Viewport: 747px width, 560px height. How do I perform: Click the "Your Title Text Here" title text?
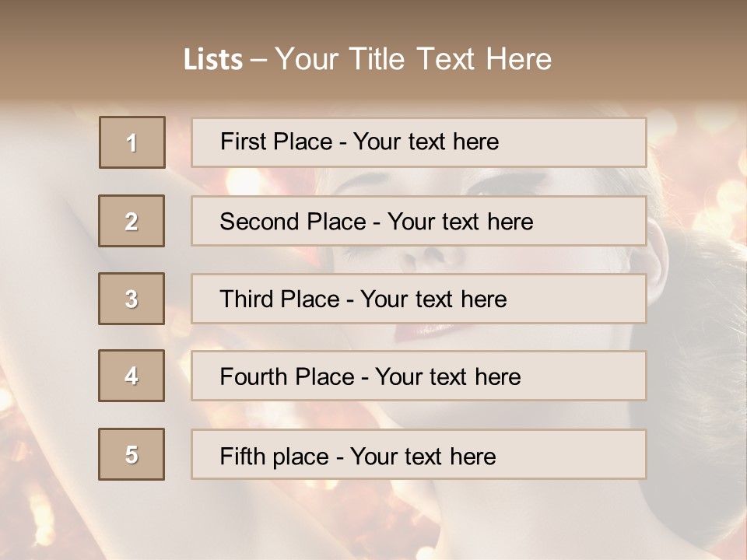point(413,60)
